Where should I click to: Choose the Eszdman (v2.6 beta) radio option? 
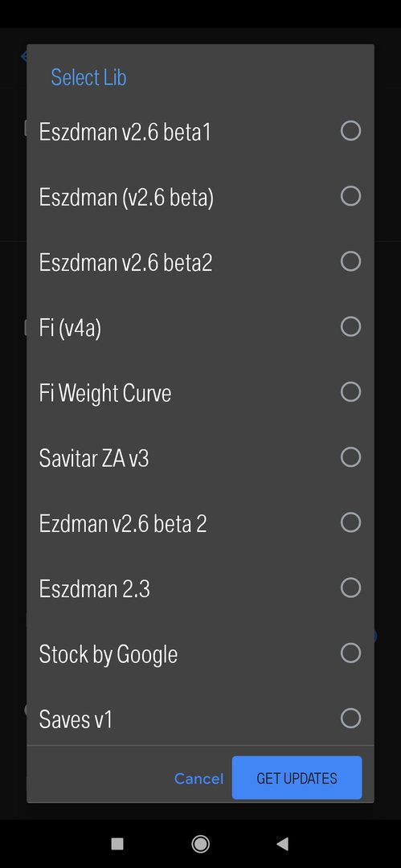(x=350, y=197)
